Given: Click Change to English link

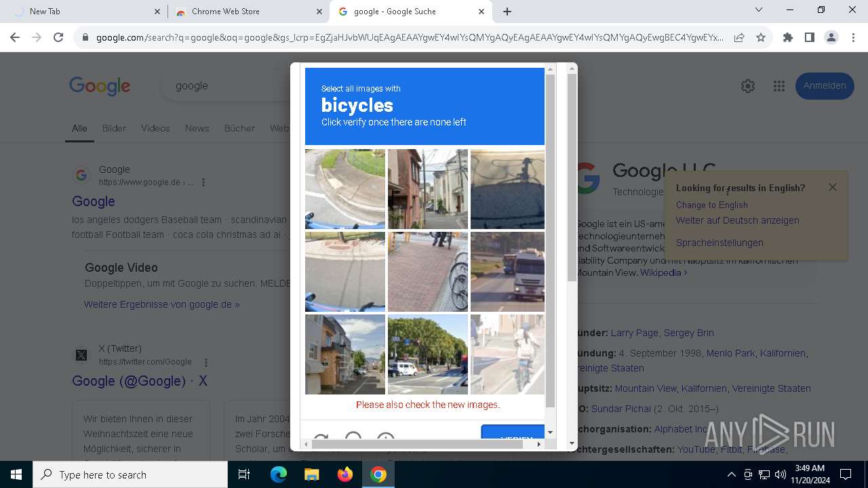Looking at the screenshot, I should coord(712,205).
